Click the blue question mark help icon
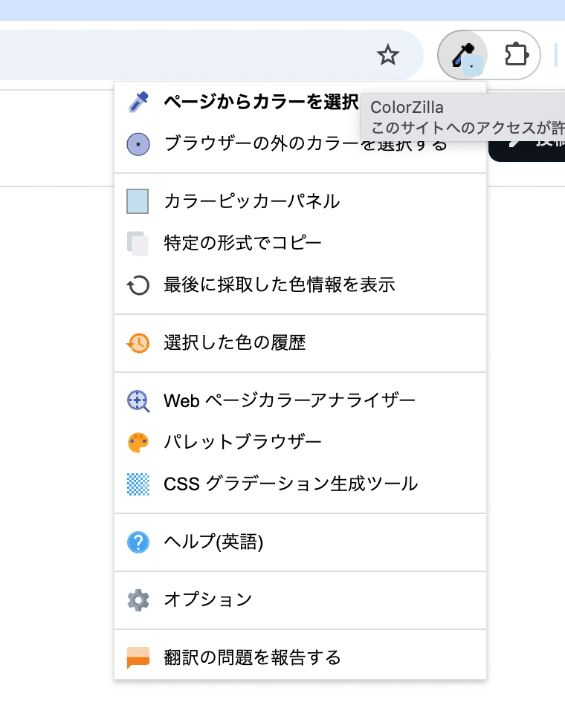 (x=138, y=542)
